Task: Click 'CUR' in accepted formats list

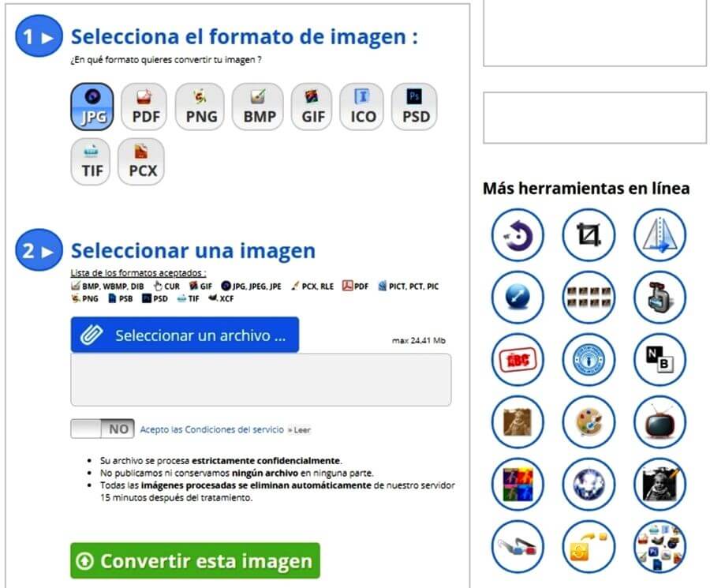Action: [166, 287]
